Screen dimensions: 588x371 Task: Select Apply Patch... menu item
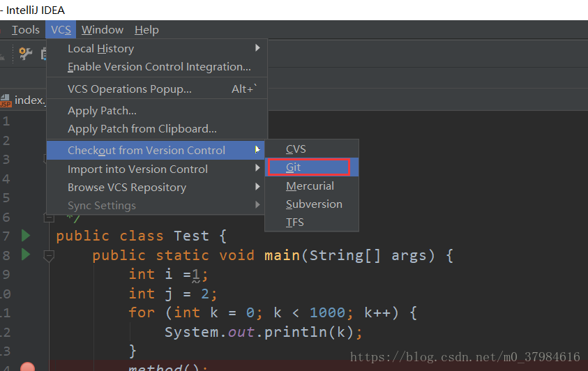[157, 111]
